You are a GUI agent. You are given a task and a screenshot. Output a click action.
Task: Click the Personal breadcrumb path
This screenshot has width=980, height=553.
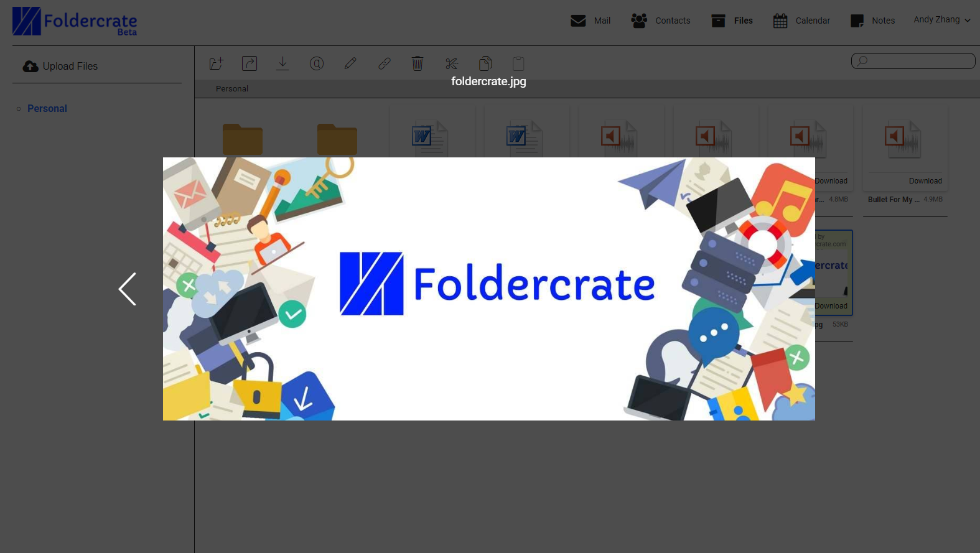232,89
